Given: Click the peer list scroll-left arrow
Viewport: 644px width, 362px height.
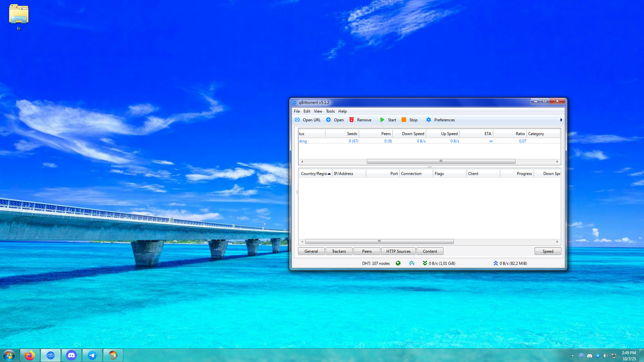Looking at the screenshot, I should 302,242.
